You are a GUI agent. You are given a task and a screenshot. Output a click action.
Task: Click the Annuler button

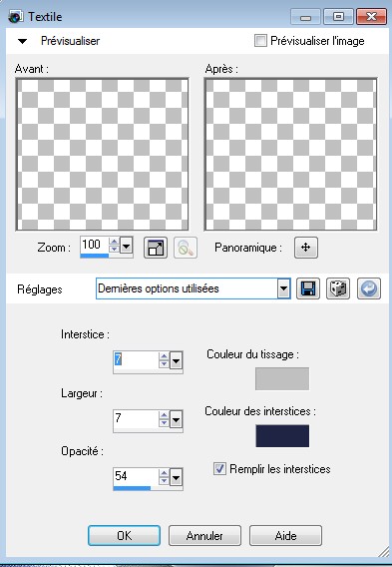pyautogui.click(x=204, y=535)
